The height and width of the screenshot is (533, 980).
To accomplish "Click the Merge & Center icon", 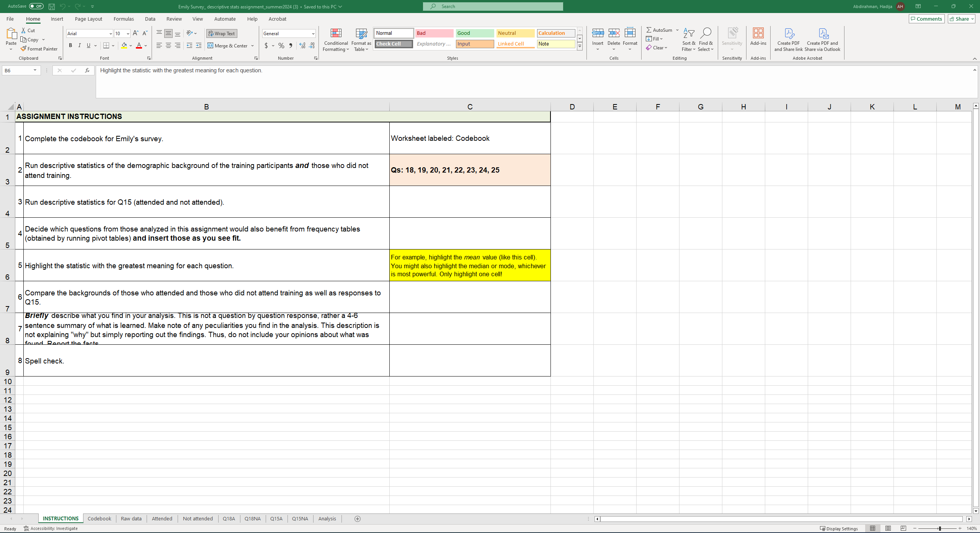I will (x=211, y=46).
